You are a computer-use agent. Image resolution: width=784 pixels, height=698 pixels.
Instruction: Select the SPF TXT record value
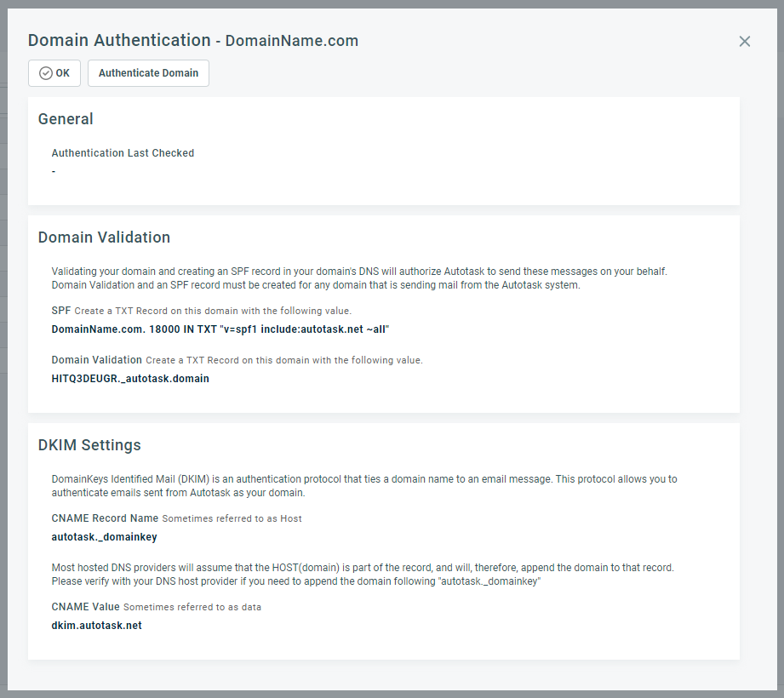(220, 329)
